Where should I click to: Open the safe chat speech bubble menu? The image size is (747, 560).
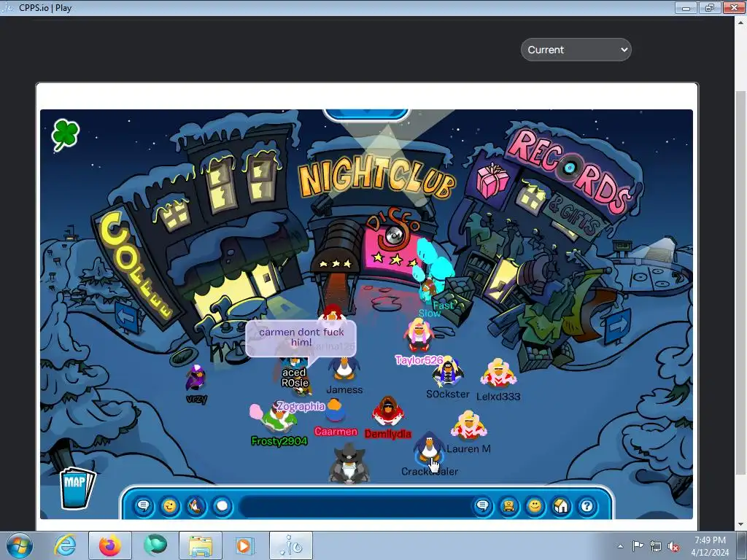[x=144, y=506]
